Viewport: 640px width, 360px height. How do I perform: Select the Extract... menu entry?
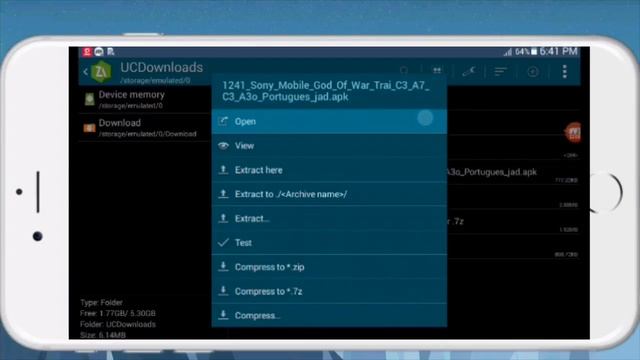tap(329, 218)
